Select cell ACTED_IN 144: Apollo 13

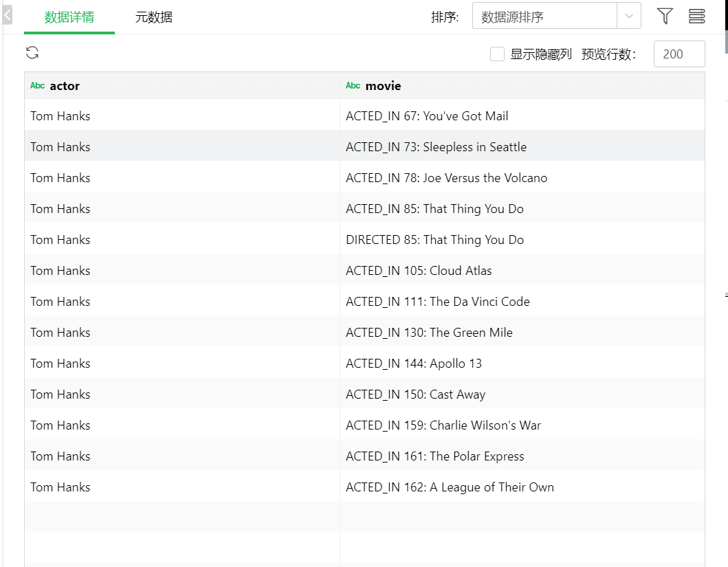(x=522, y=364)
